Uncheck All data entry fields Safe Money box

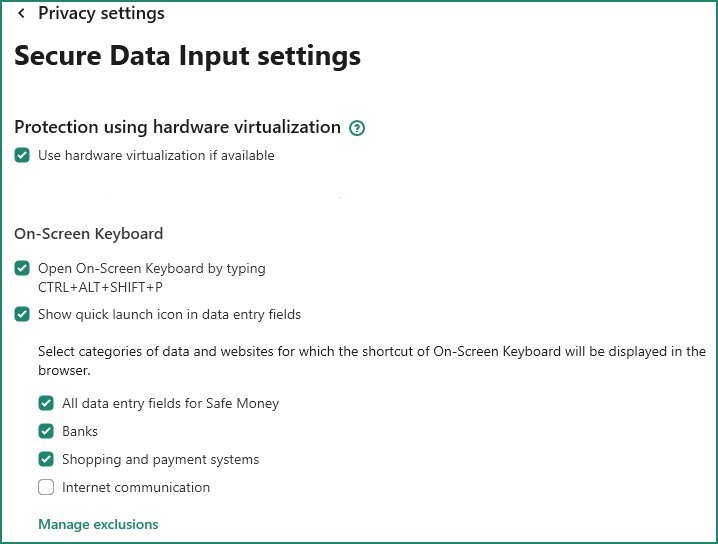(46, 403)
